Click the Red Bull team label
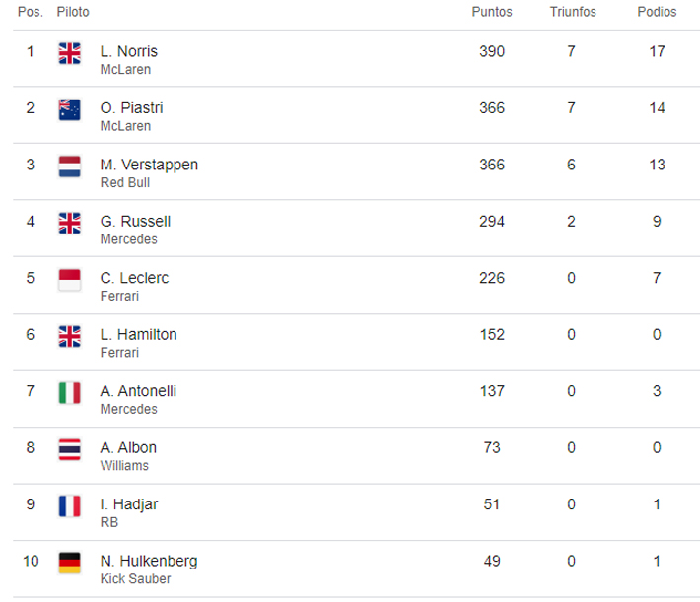This screenshot has height=602, width=700. click(x=122, y=182)
